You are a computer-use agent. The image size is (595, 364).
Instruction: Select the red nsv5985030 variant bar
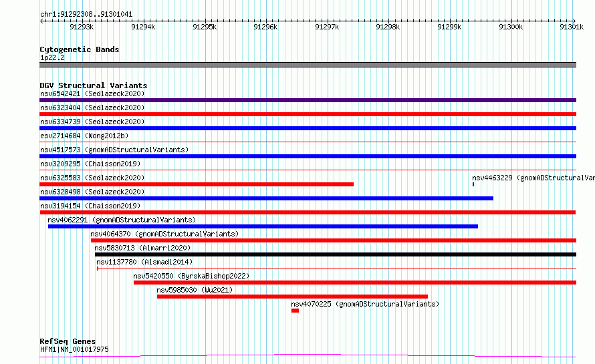click(293, 297)
